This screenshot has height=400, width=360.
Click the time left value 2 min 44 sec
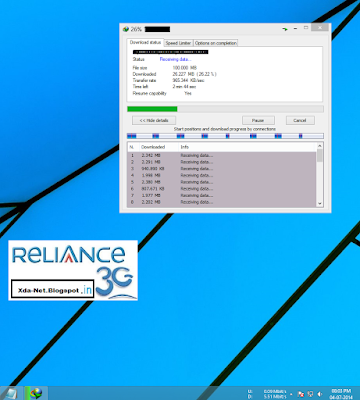click(184, 87)
